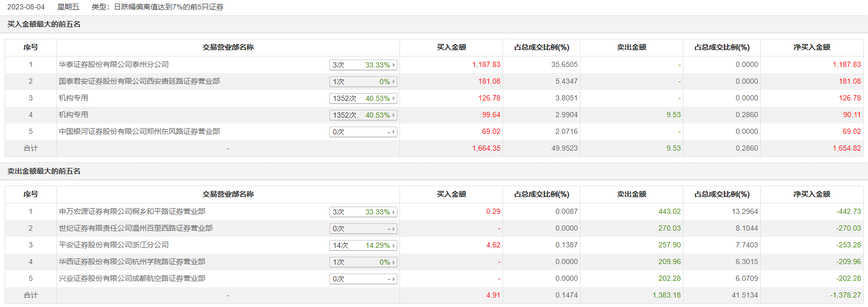
Task: Open 华泰证券股份有限公司泰州分公司 link
Action: point(113,64)
